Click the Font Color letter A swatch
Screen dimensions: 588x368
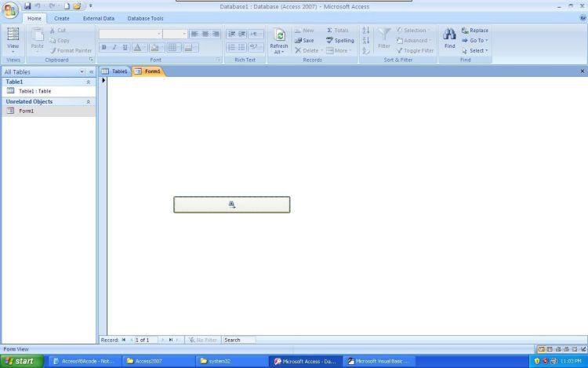point(137,48)
